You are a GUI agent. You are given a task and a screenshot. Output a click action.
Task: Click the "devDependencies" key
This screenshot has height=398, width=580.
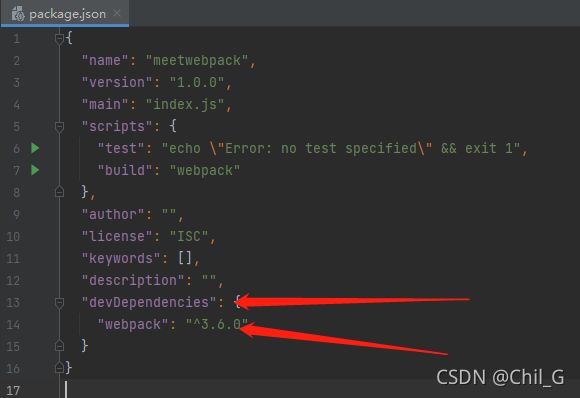(149, 303)
